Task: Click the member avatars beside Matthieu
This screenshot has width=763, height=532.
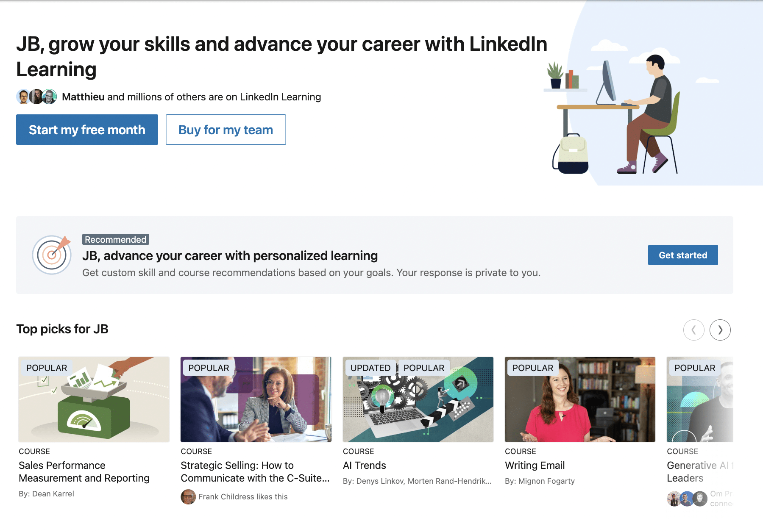Action: (36, 97)
